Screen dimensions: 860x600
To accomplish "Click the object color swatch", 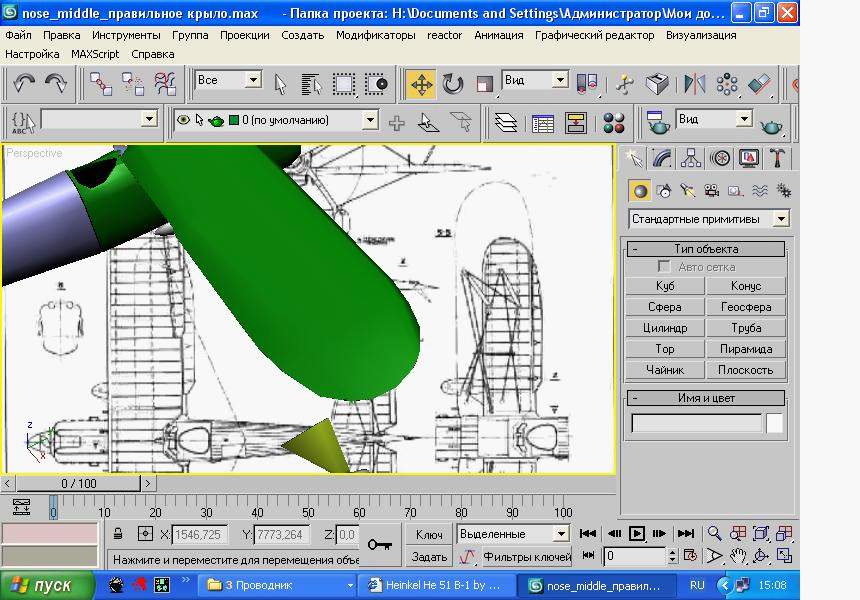I will point(775,423).
